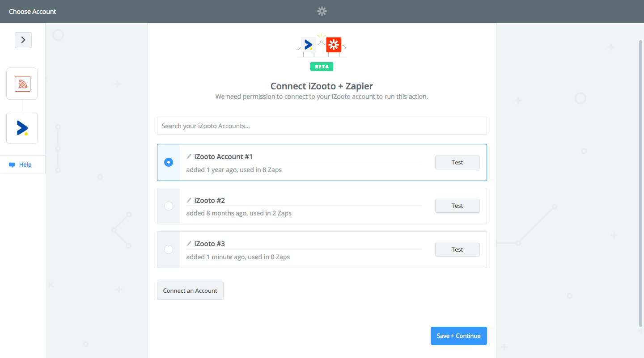This screenshot has height=358, width=644.
Task: Click 'added 1 year ago, used in 8 Zaps'
Action: (x=234, y=170)
